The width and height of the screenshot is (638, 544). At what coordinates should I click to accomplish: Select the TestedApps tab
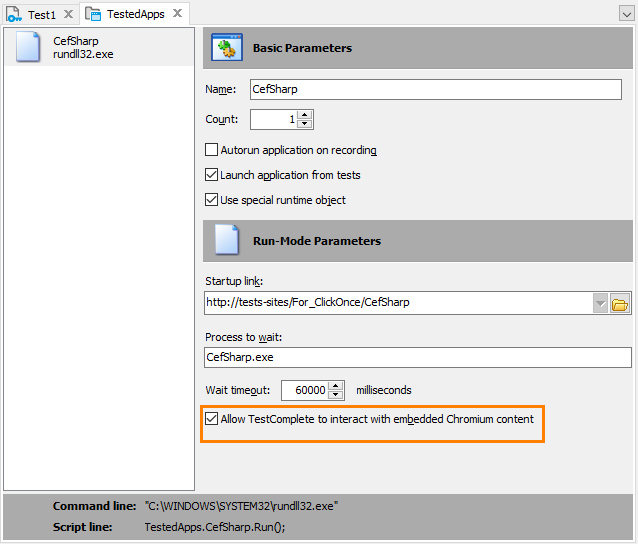(135, 14)
